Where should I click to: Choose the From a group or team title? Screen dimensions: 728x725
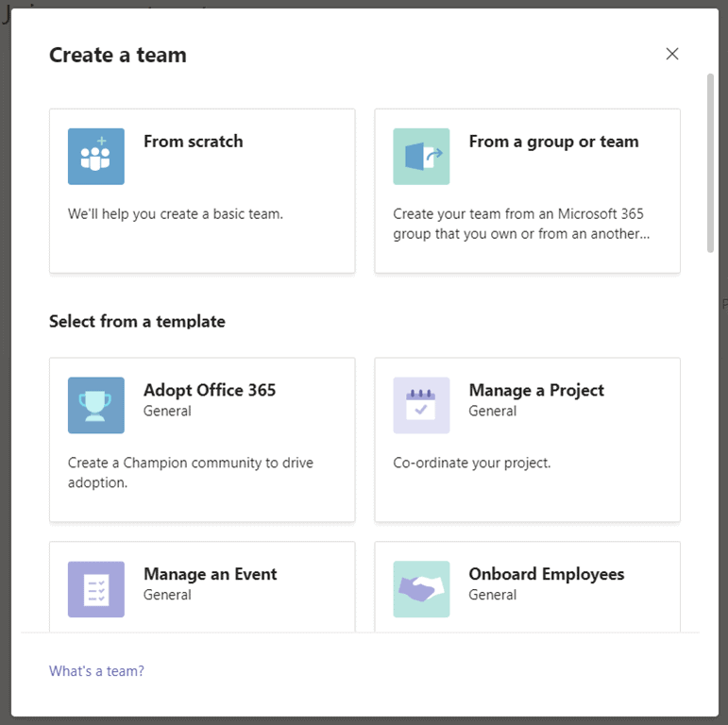pos(553,142)
